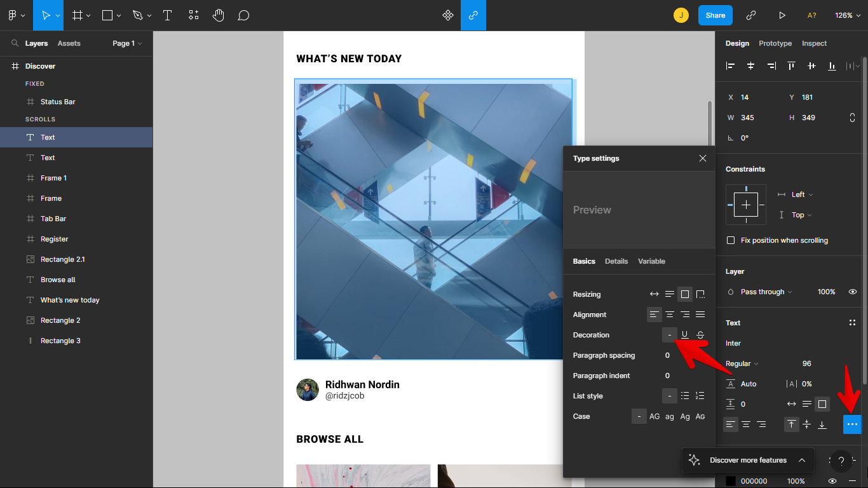Click the Present play button
The height and width of the screenshot is (488, 868).
click(x=782, y=15)
